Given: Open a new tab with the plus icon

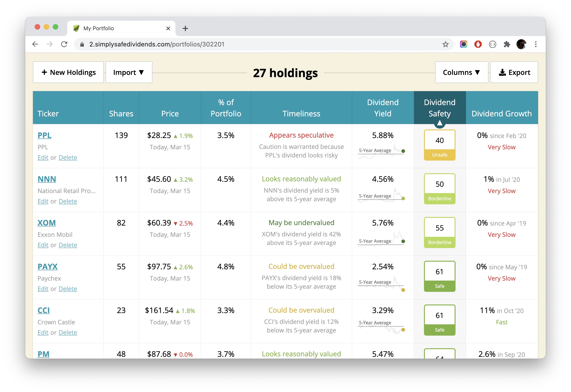Looking at the screenshot, I should coord(185,28).
